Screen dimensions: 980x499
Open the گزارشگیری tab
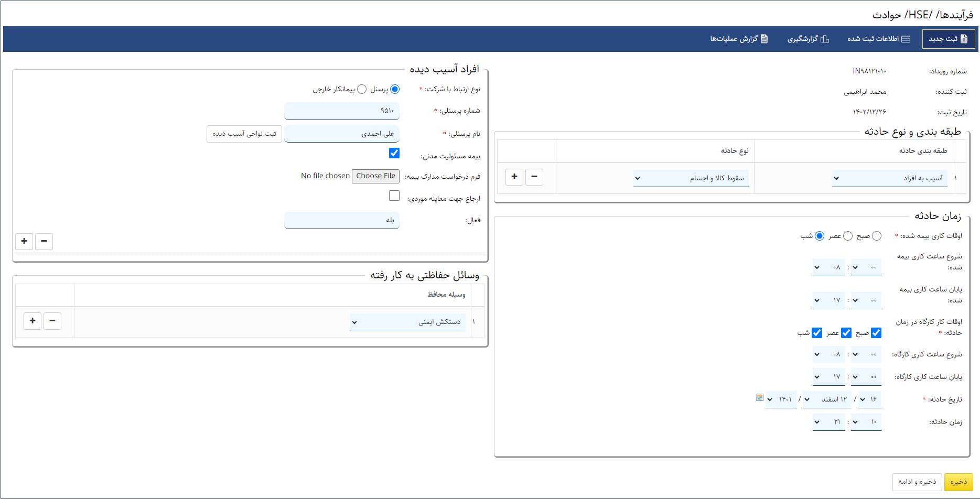808,39
